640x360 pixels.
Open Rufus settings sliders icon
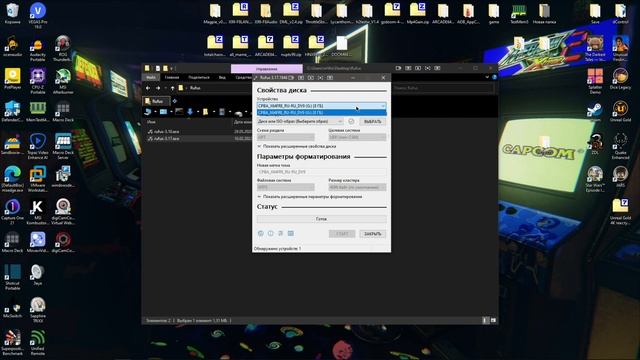280,233
